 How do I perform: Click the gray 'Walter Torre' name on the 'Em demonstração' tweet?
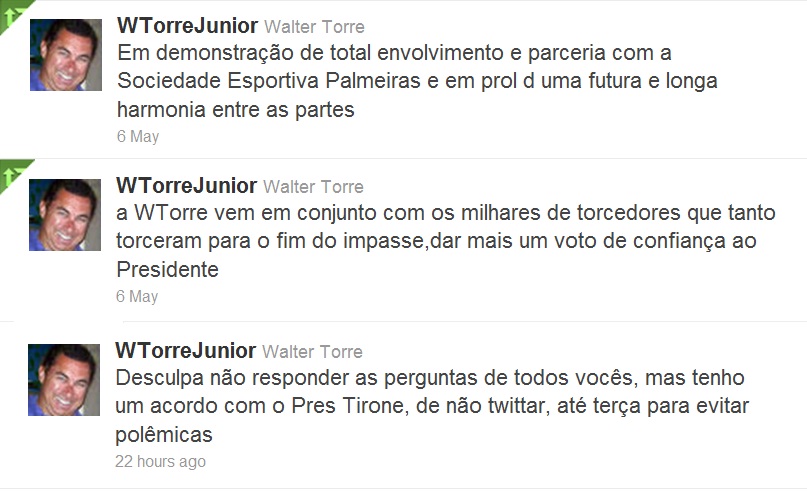tap(314, 27)
